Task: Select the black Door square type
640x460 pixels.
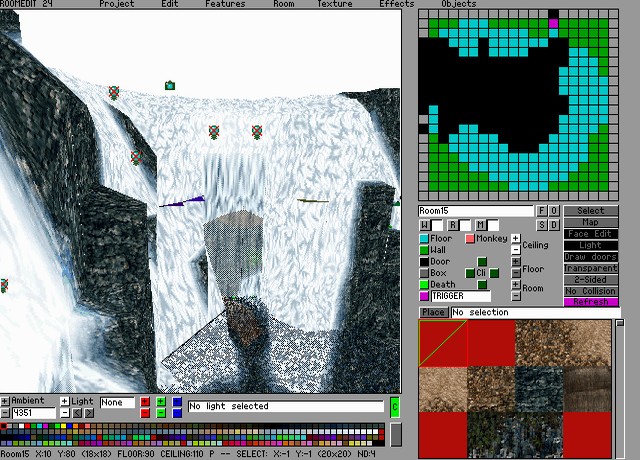Action: point(424,262)
